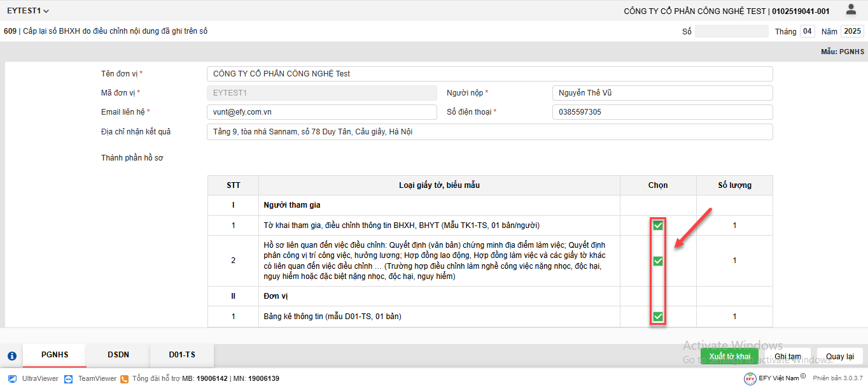Click the Mã đơn vị field

(x=322, y=93)
